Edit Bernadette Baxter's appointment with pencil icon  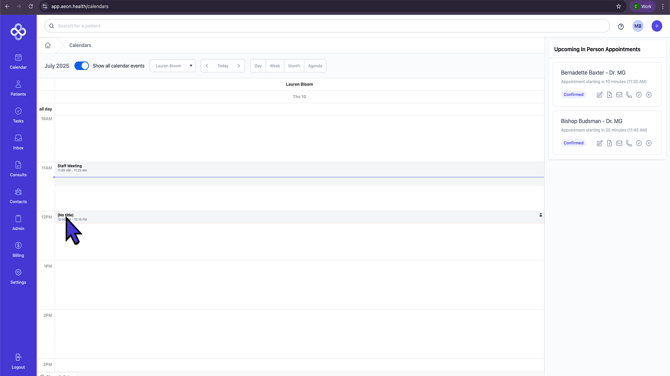pyautogui.click(x=599, y=95)
